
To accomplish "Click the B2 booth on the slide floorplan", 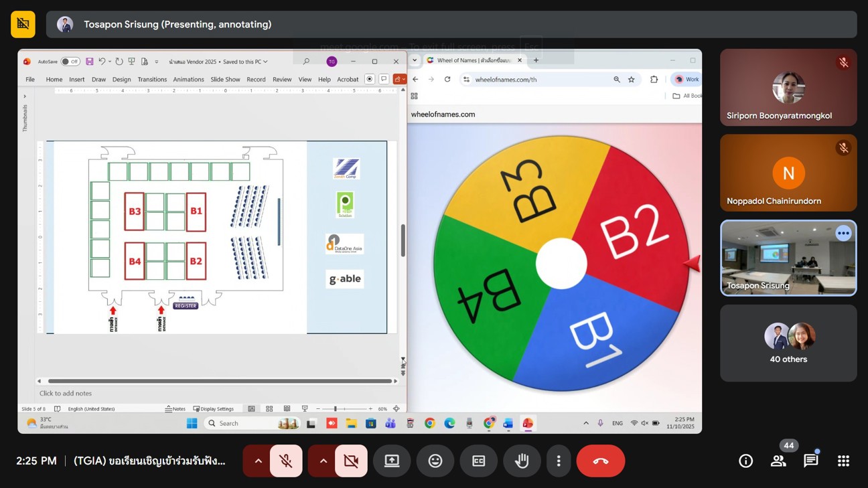I will pyautogui.click(x=196, y=261).
